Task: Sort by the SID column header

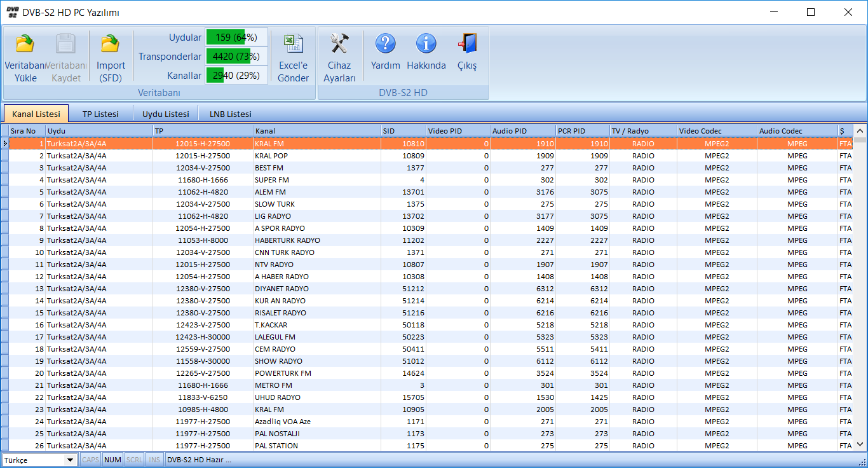Action: coord(403,131)
